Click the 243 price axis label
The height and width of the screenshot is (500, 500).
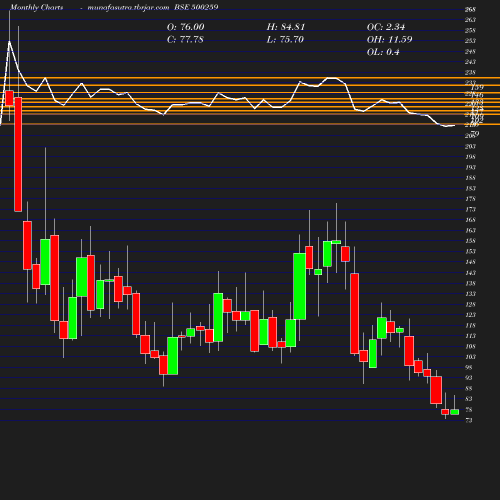[470, 62]
